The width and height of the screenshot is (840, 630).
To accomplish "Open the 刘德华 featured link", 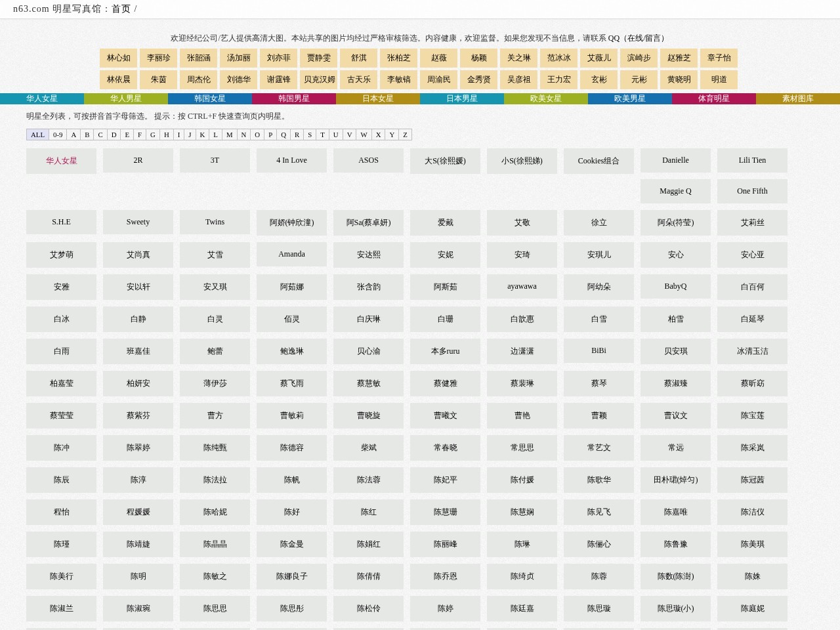I will coord(239,79).
